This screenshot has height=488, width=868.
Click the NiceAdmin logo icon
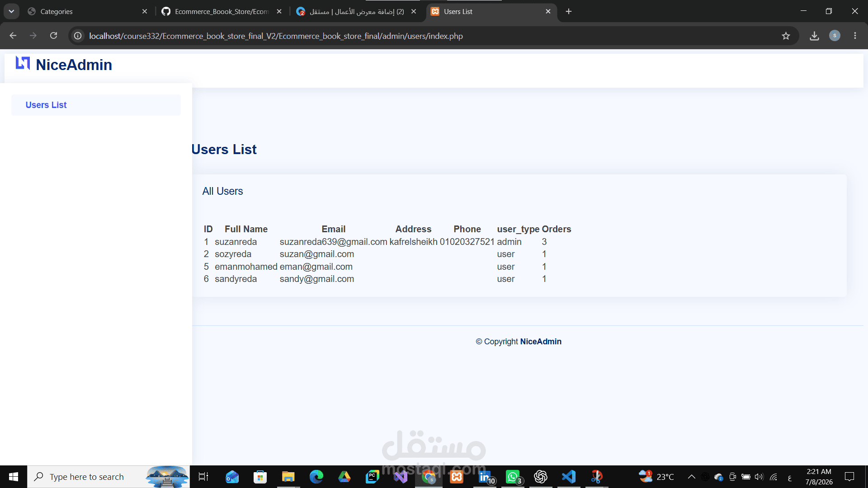[23, 63]
